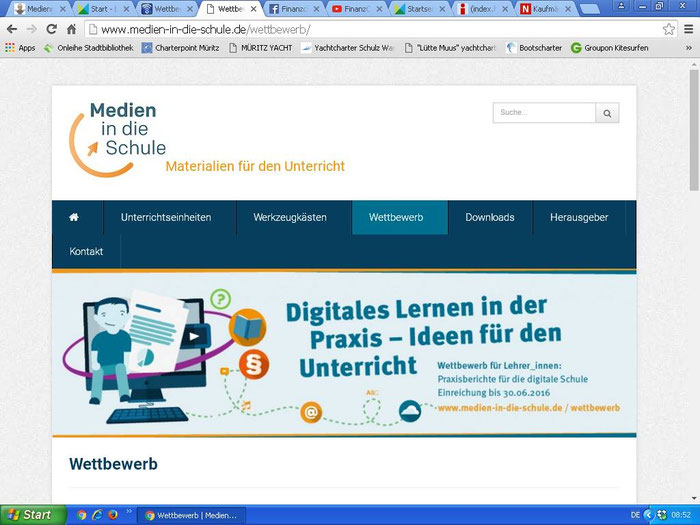Switch to the first Medien tab
This screenshot has width=700, height=525.
(x=39, y=9)
